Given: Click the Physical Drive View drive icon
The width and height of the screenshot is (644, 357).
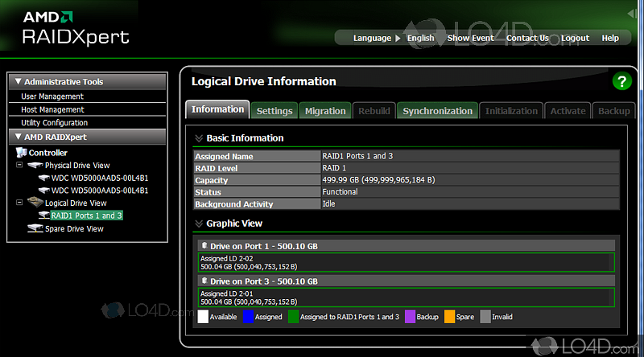Looking at the screenshot, I should click(35, 166).
